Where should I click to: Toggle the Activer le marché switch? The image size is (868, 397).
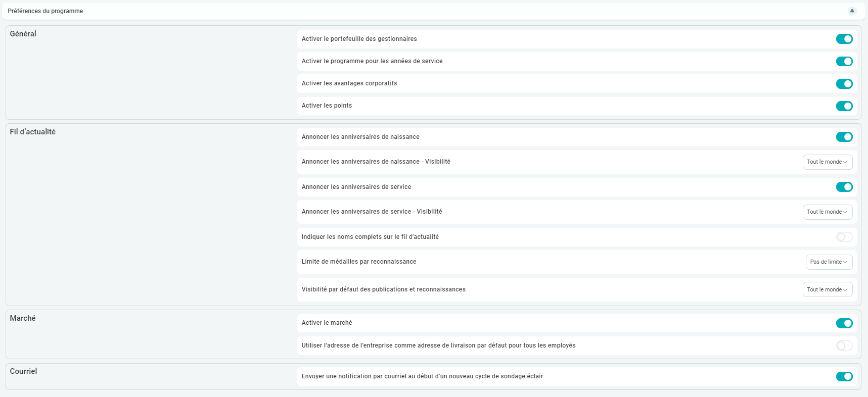844,323
